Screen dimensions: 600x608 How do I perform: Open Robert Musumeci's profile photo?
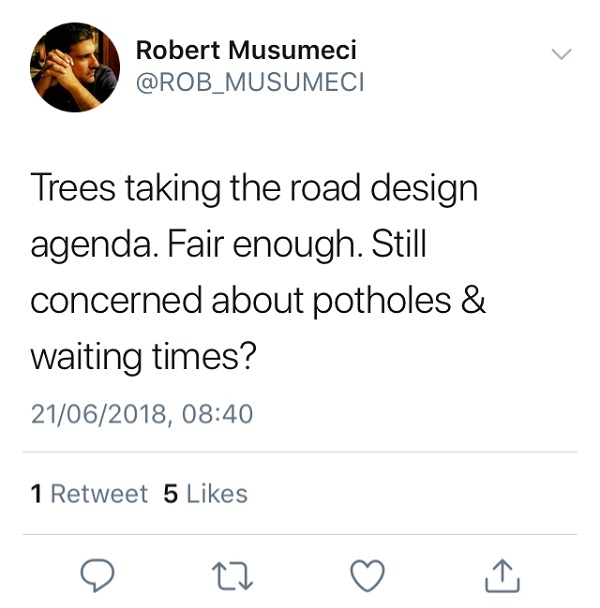[x=75, y=67]
